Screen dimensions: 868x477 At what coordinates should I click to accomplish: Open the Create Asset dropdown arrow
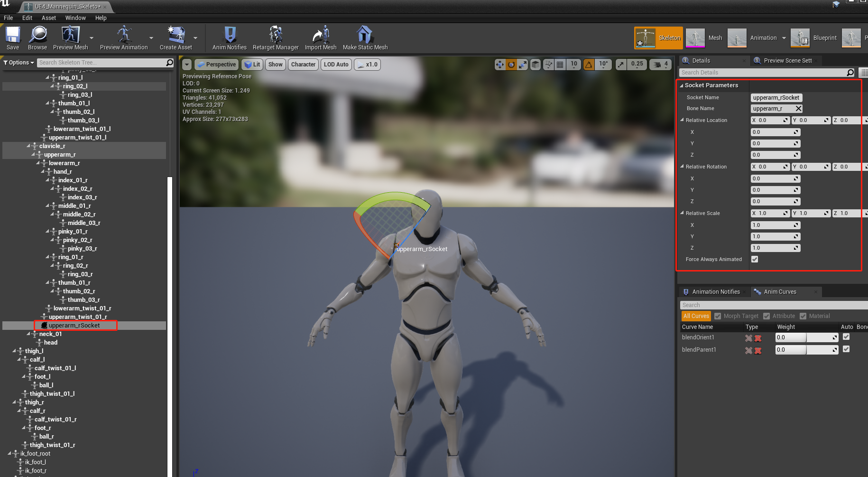(195, 38)
